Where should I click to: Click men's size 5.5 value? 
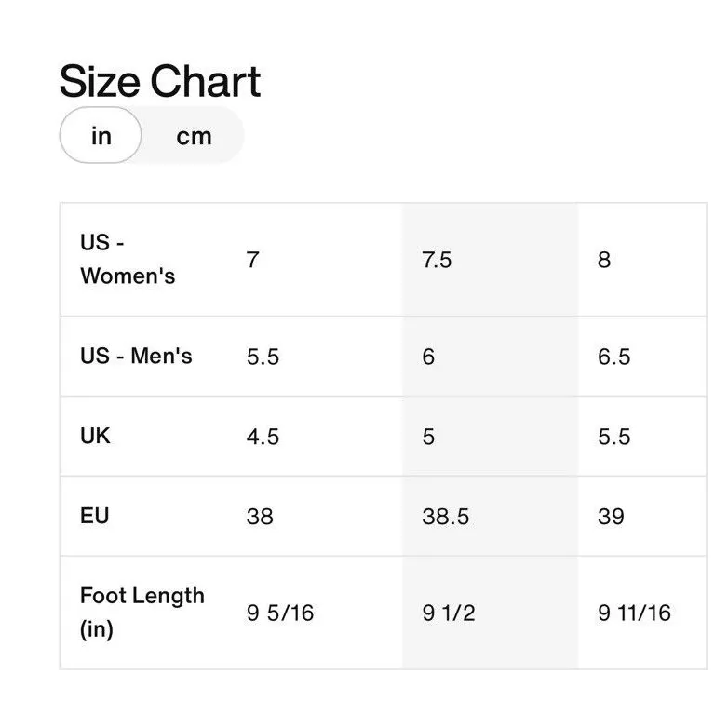pyautogui.click(x=263, y=357)
